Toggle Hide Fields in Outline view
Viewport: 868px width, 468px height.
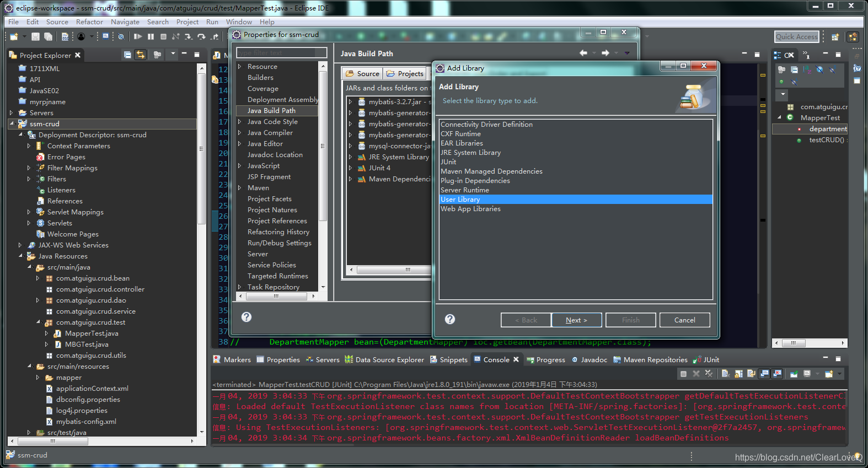pos(820,69)
